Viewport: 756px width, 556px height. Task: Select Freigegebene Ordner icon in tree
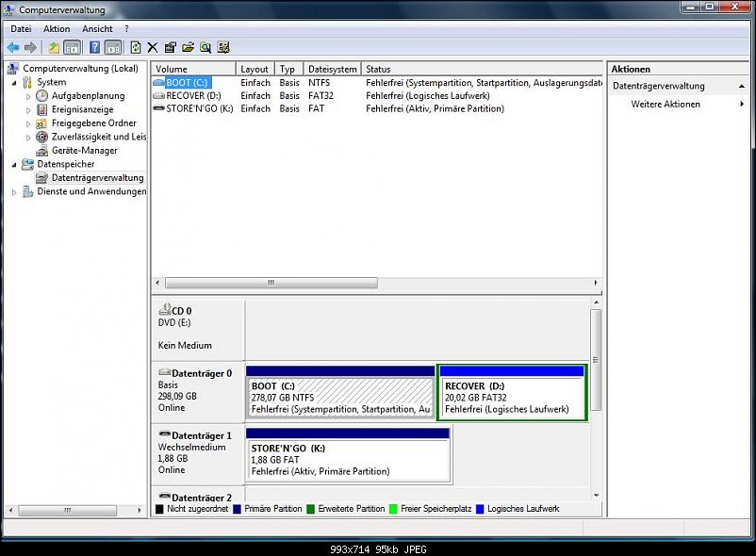[41, 123]
